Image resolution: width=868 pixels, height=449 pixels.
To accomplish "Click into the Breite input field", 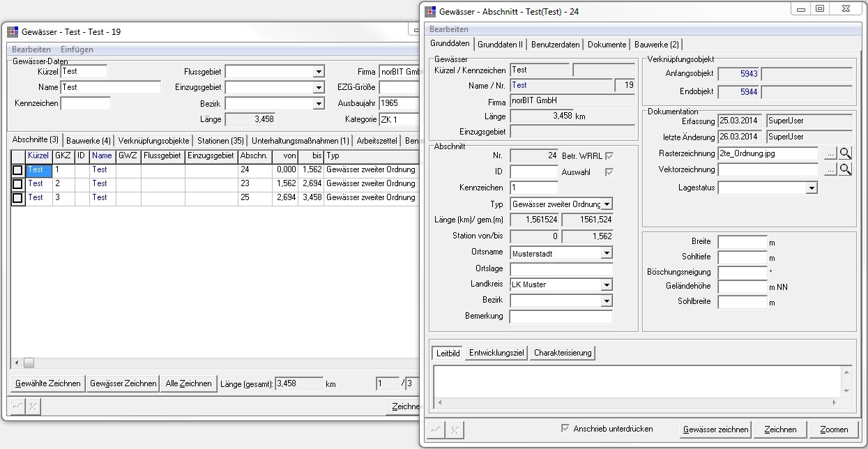I will click(742, 242).
